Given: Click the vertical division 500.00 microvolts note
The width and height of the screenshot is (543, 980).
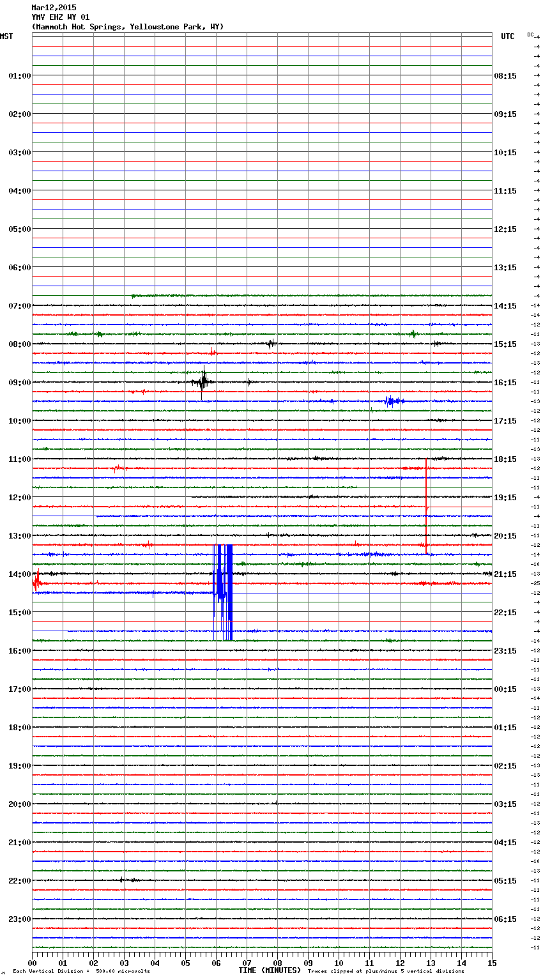Looking at the screenshot, I should click(x=82, y=972).
